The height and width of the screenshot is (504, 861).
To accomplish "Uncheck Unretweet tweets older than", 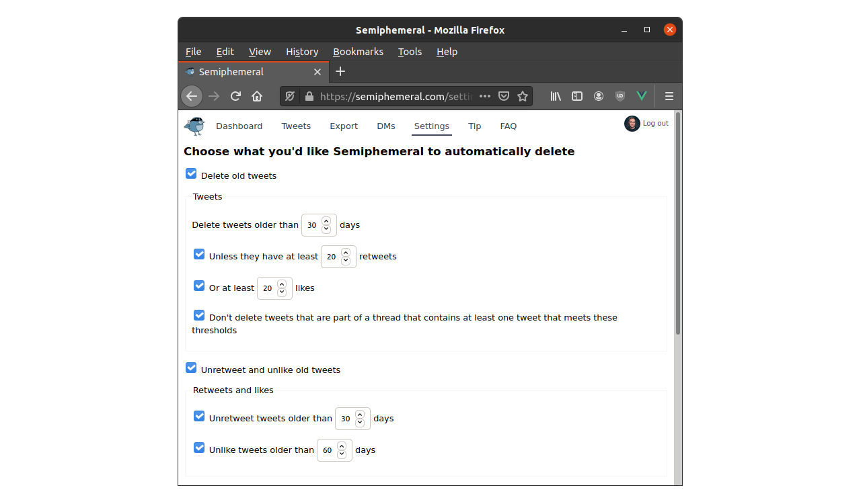I will (199, 416).
